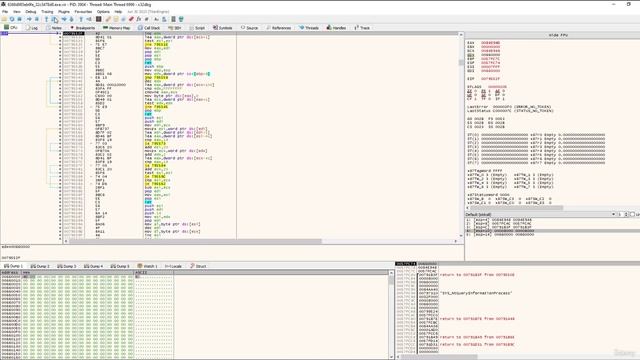This screenshot has height=360, width=640.
Task: Open the Calculator toolbar icon
Action: pyautogui.click(x=173, y=19)
